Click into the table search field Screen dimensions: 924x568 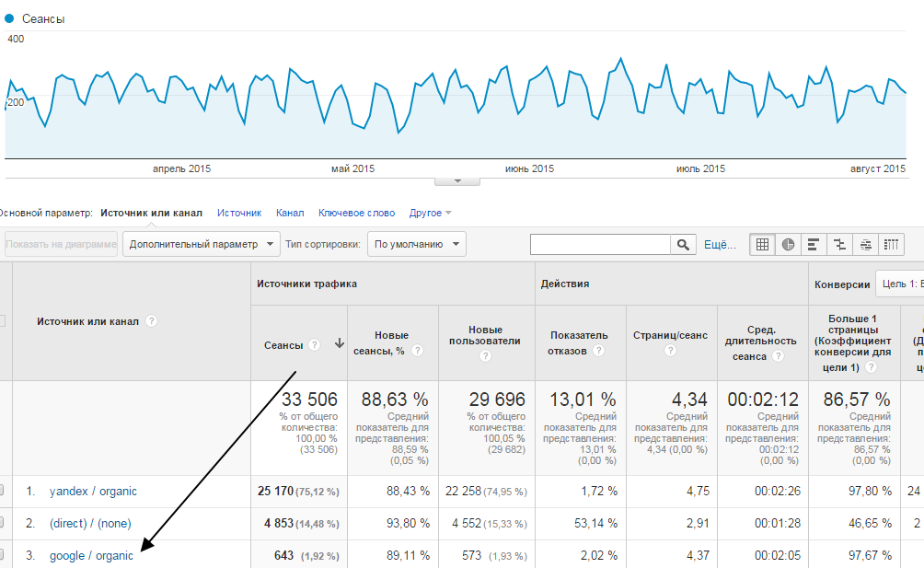pyautogui.click(x=600, y=245)
